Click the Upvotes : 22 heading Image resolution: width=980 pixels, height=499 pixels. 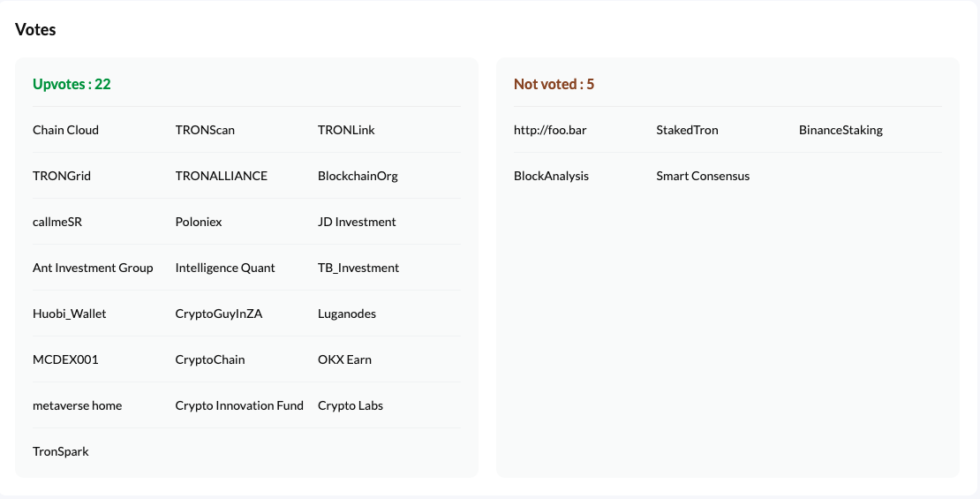coord(72,85)
